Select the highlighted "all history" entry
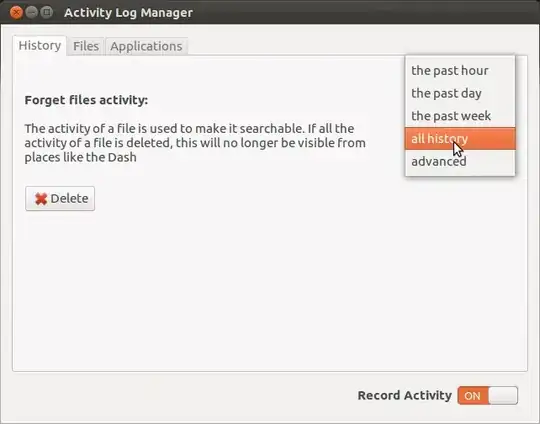 pos(460,138)
